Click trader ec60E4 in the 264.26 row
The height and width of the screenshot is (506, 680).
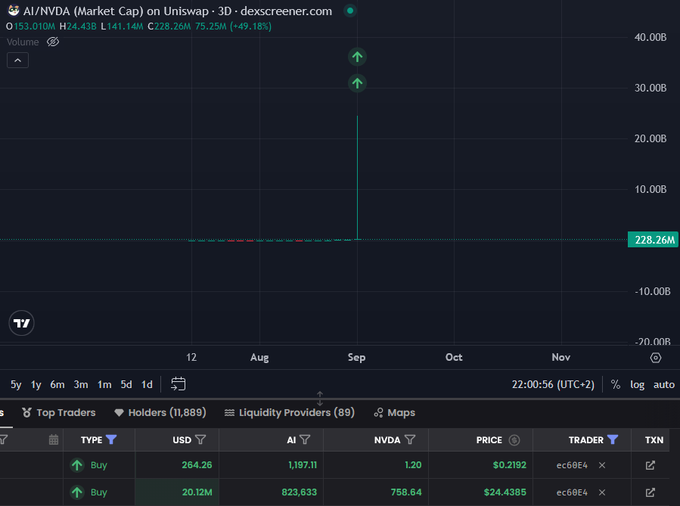coord(572,465)
